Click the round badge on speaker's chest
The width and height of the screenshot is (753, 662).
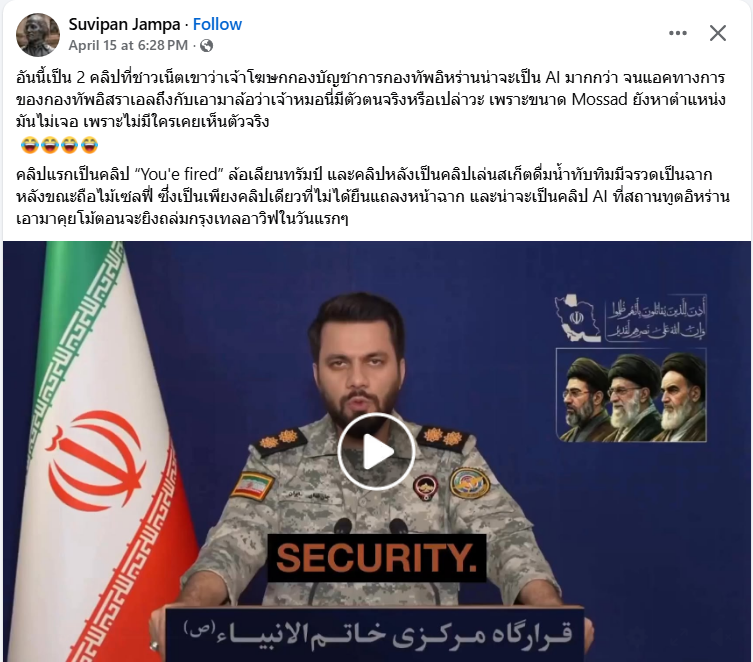[x=470, y=482]
